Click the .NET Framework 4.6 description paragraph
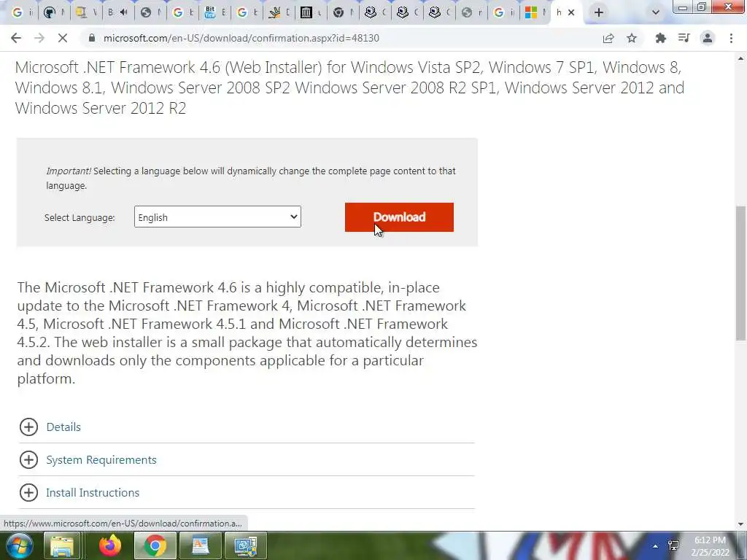Image resolution: width=747 pixels, height=560 pixels. pyautogui.click(x=247, y=332)
